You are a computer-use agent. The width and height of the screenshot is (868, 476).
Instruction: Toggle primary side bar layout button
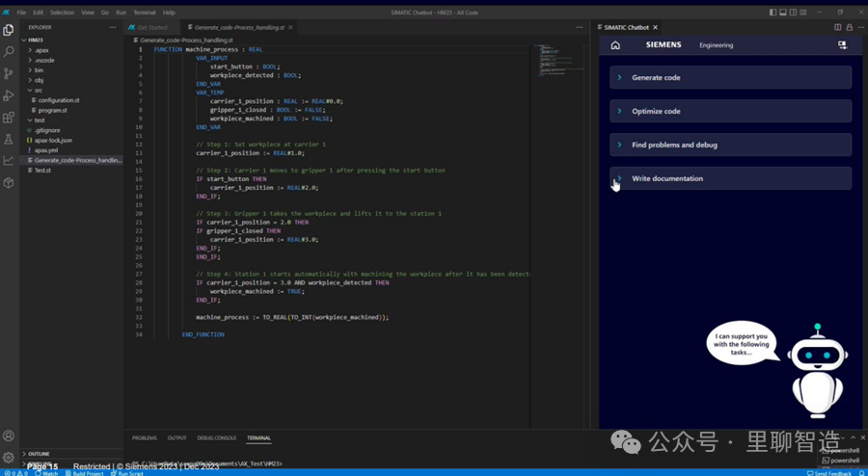click(x=773, y=13)
